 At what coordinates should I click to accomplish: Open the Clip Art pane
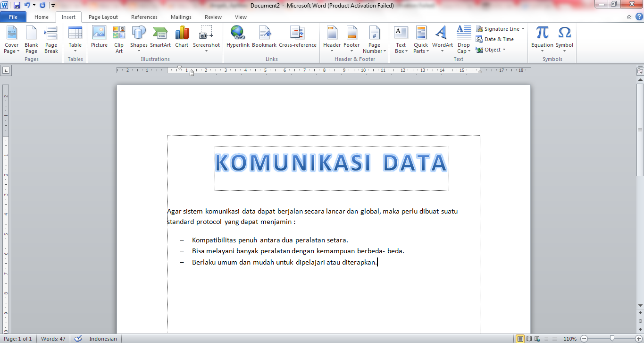(x=119, y=40)
